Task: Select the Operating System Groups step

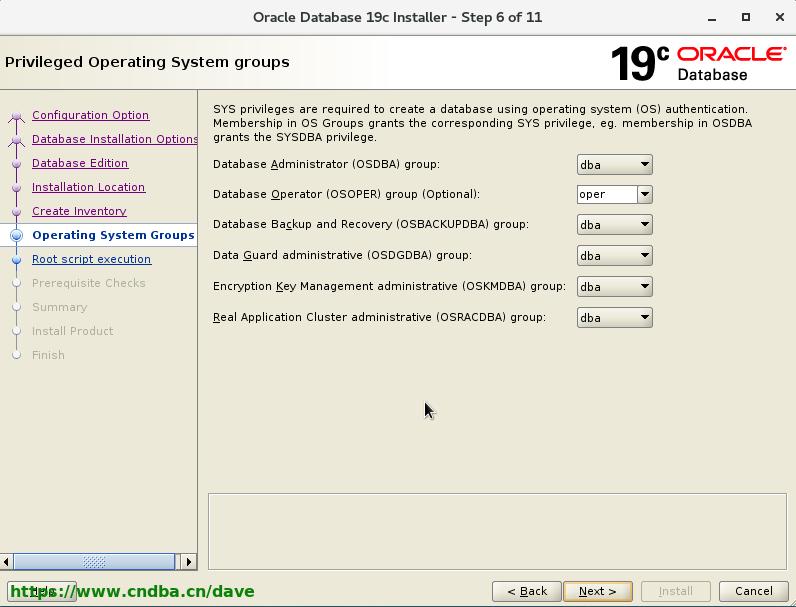Action: click(x=113, y=235)
